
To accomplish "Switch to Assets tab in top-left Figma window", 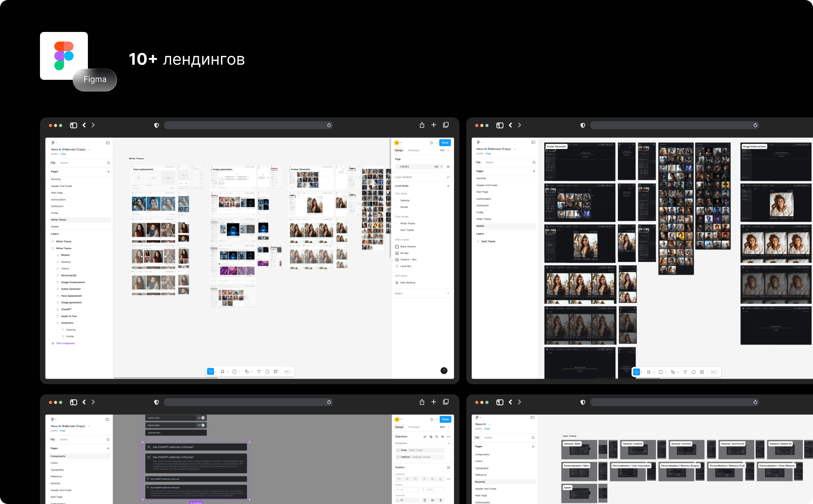I will [x=64, y=163].
